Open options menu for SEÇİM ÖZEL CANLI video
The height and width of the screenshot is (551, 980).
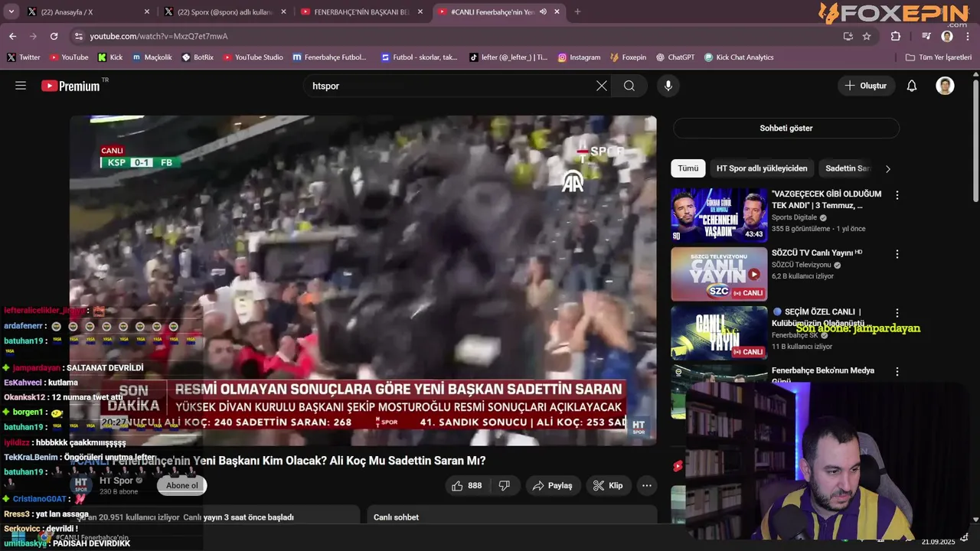pos(897,313)
